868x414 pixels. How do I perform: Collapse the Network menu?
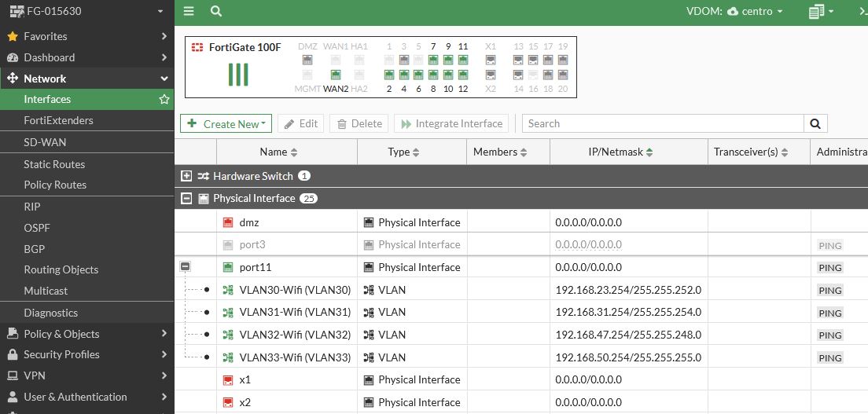coord(87,79)
